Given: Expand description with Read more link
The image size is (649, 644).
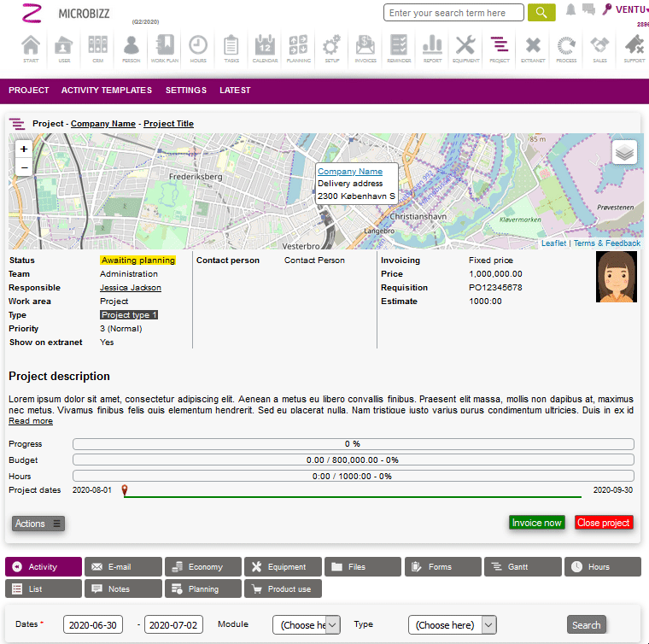Looking at the screenshot, I should click(31, 421).
